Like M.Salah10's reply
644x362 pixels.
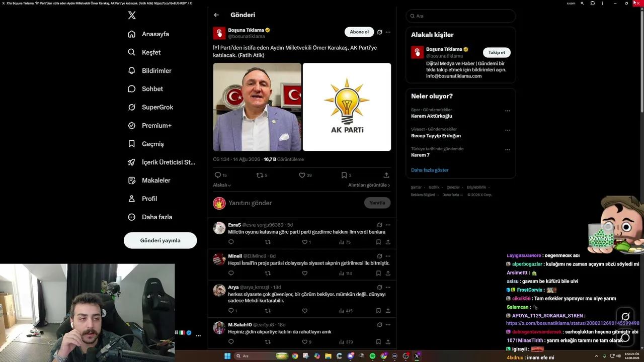click(304, 342)
